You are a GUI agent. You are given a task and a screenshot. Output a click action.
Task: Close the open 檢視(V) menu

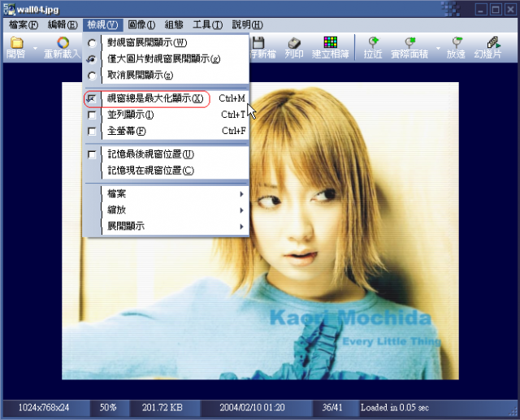pyautogui.click(x=102, y=25)
